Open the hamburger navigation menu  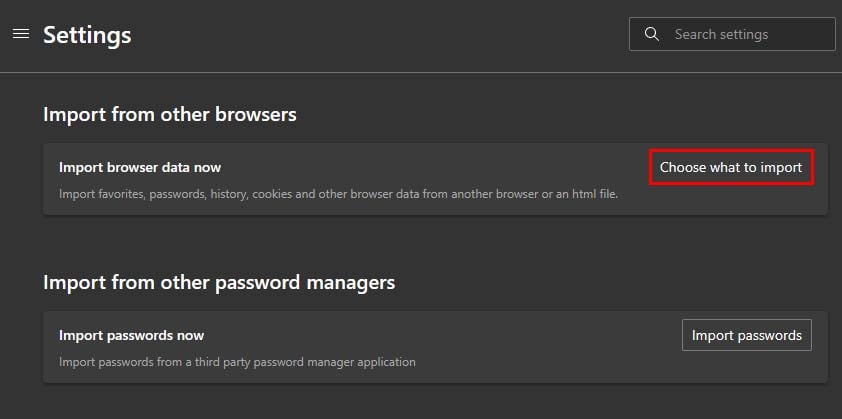[20, 34]
